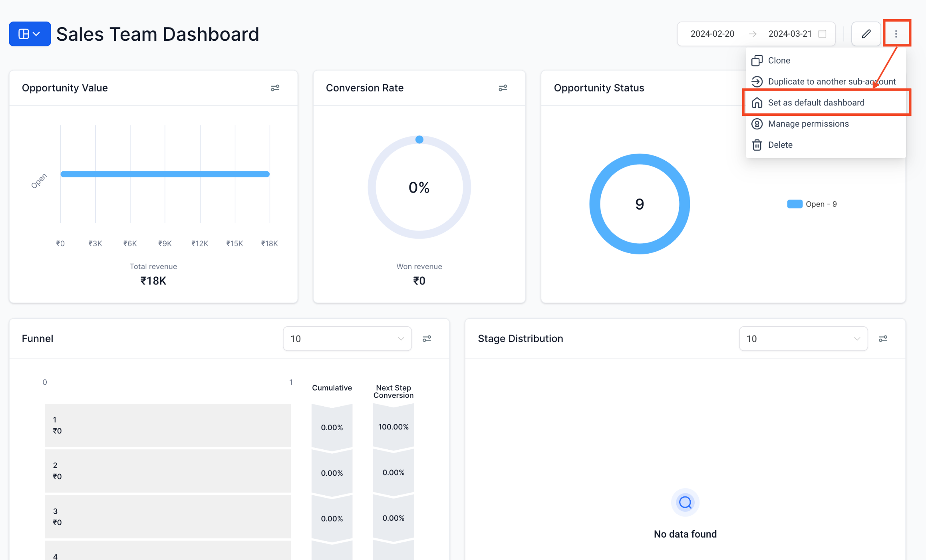Click the ₹9K axis label
926x560 pixels.
point(165,243)
